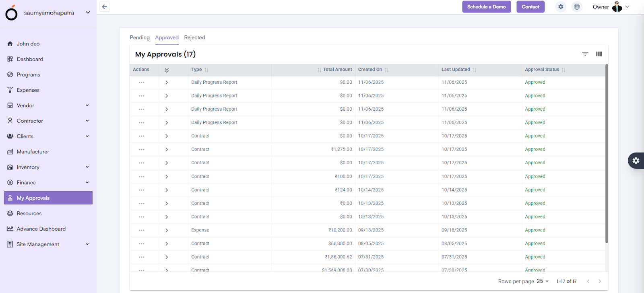Open the rows per page dropdown
Viewport: 644px width, 293px height.
(x=543, y=281)
